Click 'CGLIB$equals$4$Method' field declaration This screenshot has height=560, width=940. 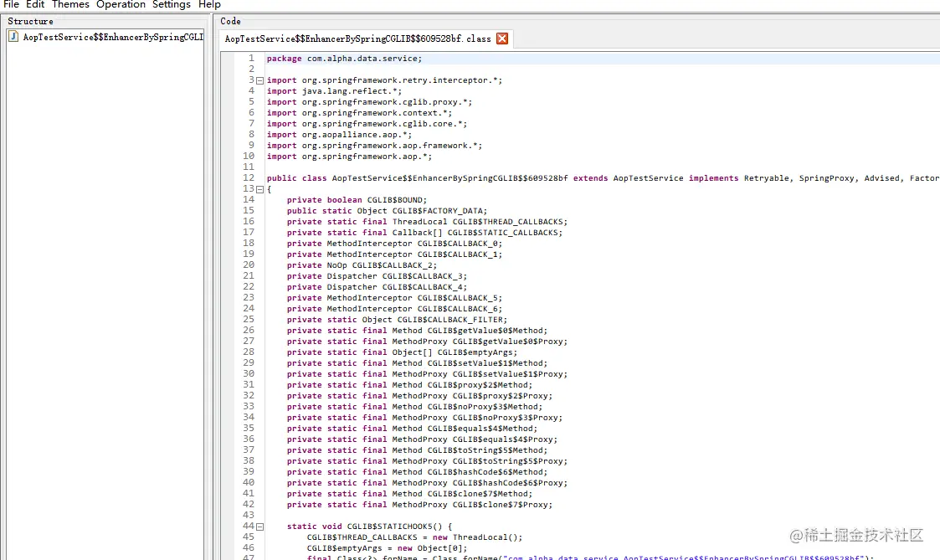point(412,428)
